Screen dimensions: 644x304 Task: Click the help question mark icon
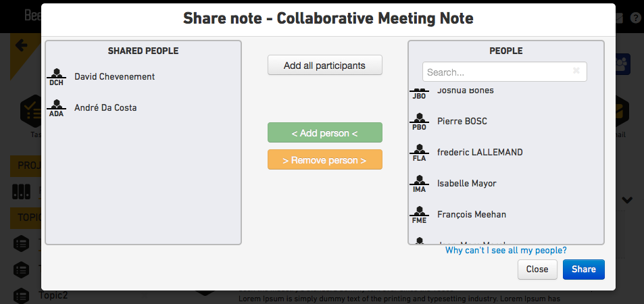(636, 18)
